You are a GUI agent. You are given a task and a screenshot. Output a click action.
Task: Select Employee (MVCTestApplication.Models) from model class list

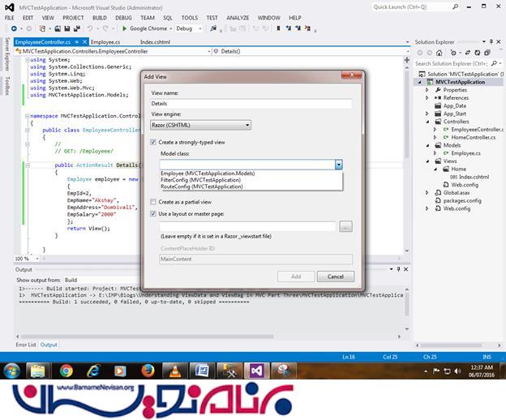click(208, 174)
